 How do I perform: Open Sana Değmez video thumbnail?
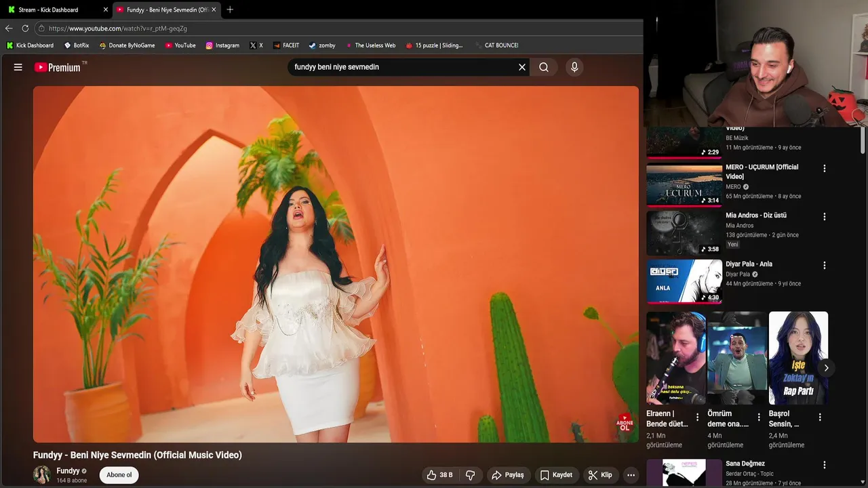tap(684, 473)
